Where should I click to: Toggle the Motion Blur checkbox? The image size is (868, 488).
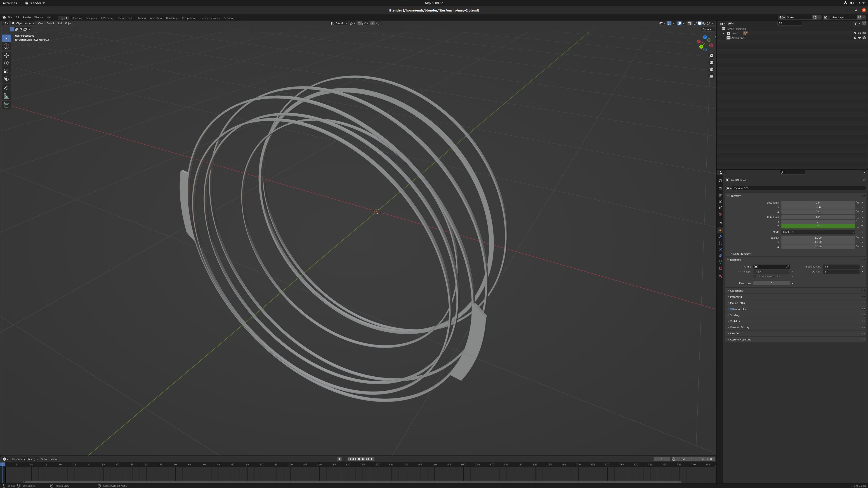pyautogui.click(x=731, y=309)
